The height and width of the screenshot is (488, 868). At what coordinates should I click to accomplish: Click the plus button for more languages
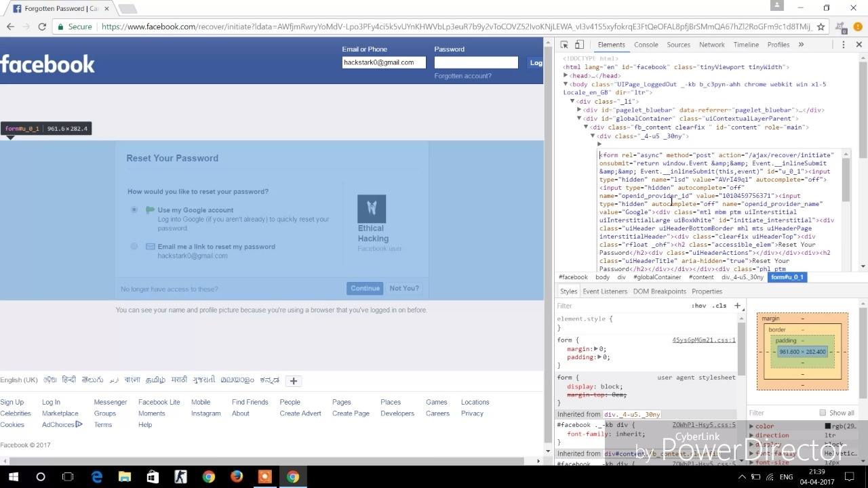point(294,381)
